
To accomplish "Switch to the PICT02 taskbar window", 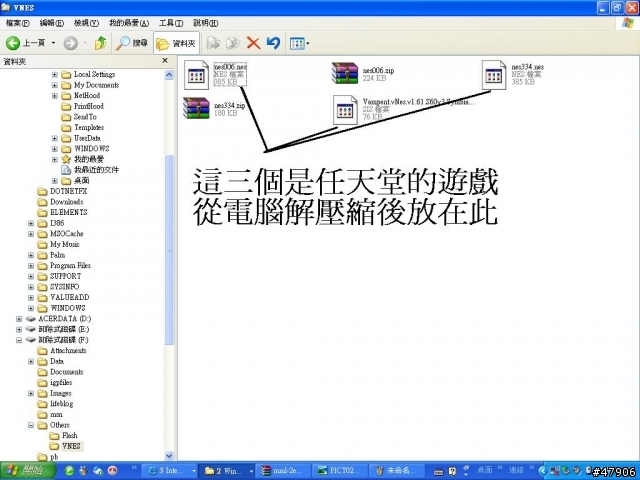I will pyautogui.click(x=340, y=471).
